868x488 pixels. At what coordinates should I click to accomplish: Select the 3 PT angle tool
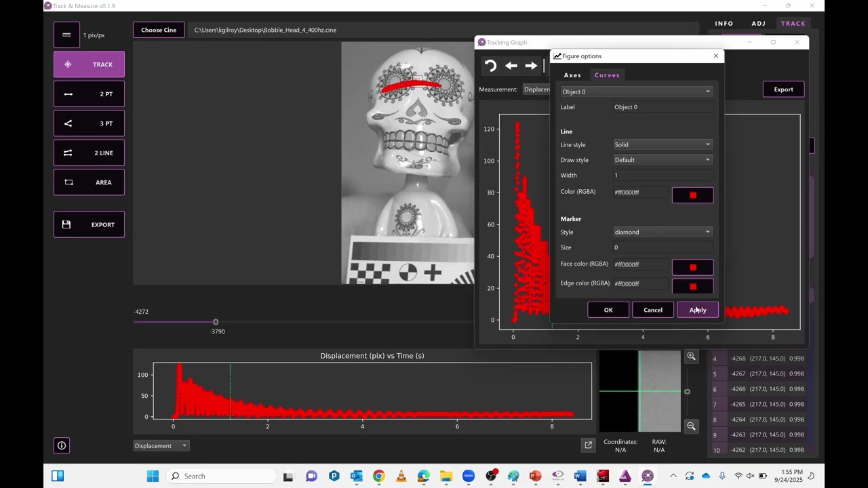[x=89, y=123]
